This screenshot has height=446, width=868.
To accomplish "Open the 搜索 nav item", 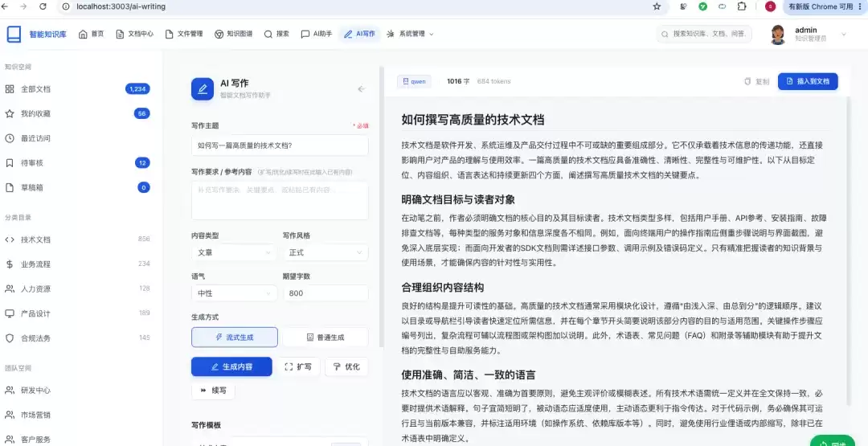I will pyautogui.click(x=276, y=34).
